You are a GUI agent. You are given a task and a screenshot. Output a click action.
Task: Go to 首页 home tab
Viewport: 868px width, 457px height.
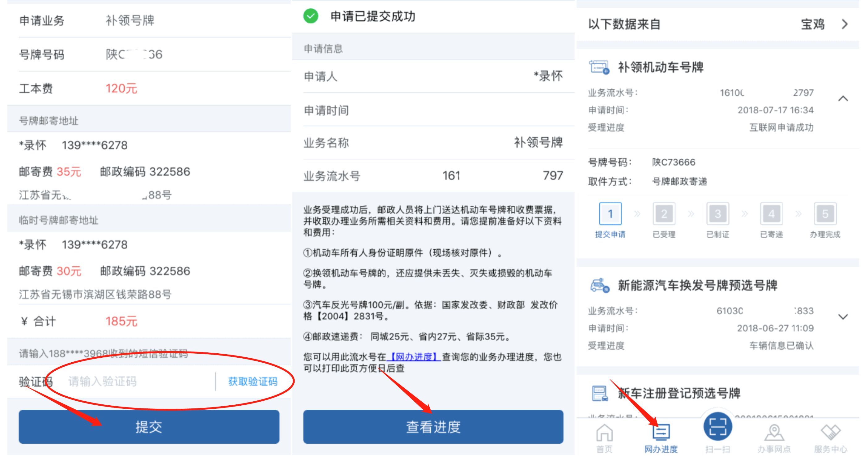(605, 438)
